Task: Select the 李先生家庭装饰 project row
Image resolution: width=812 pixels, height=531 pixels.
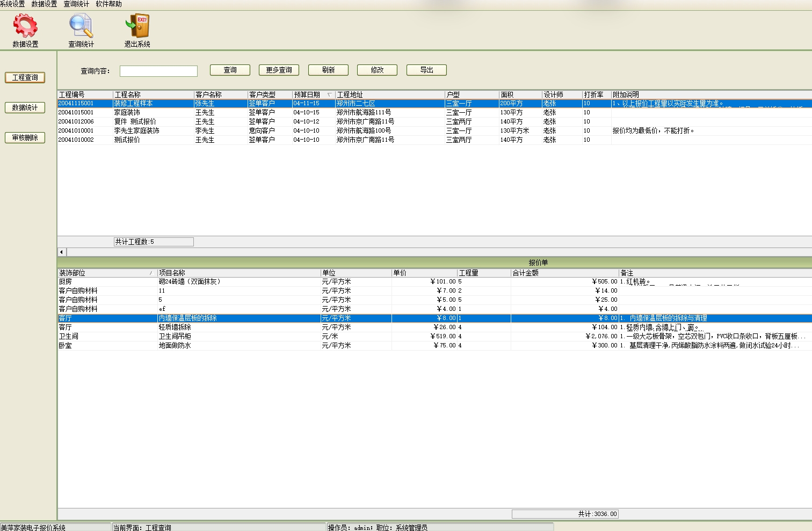Action: (136, 130)
